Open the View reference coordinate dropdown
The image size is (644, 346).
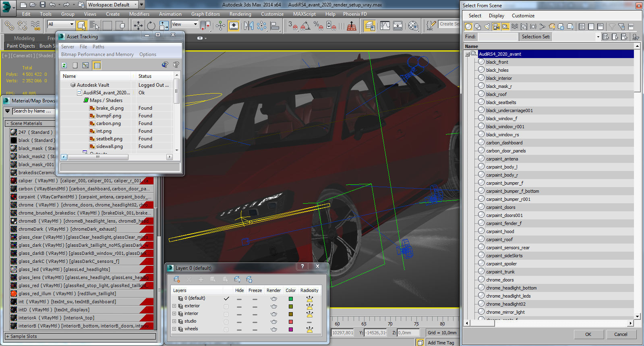tap(185, 24)
